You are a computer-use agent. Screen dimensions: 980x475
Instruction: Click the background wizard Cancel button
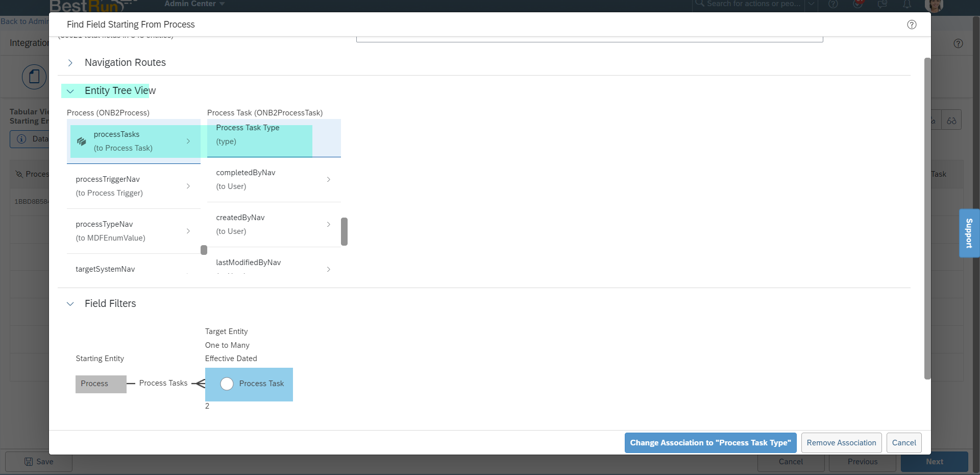point(791,462)
